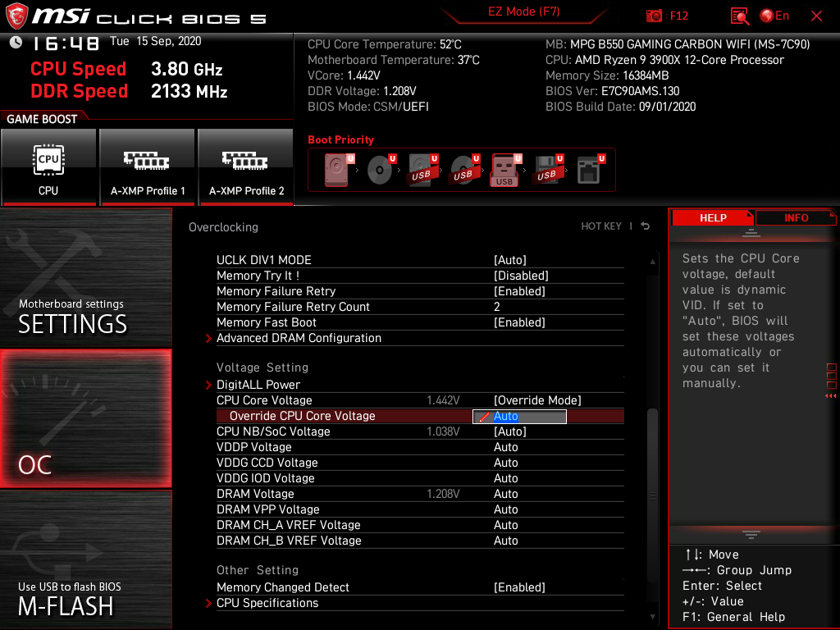Click the GAME BOOST label tab
The image size is (840, 630).
tap(42, 119)
